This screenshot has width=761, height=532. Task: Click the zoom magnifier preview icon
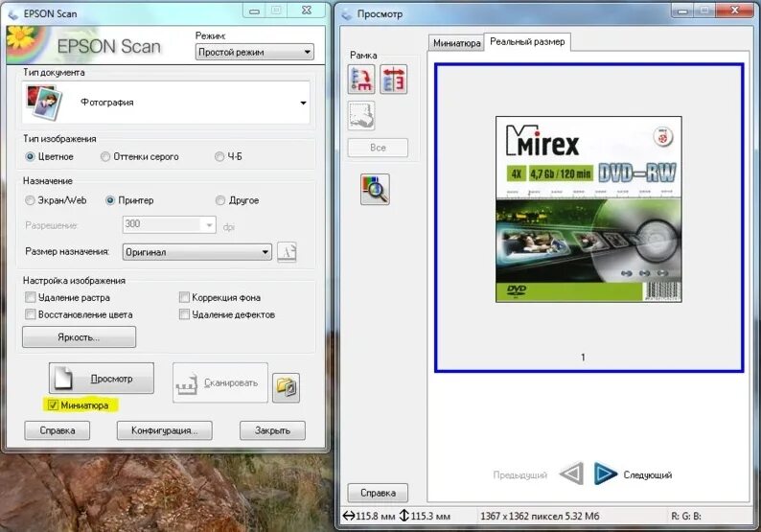(x=375, y=189)
